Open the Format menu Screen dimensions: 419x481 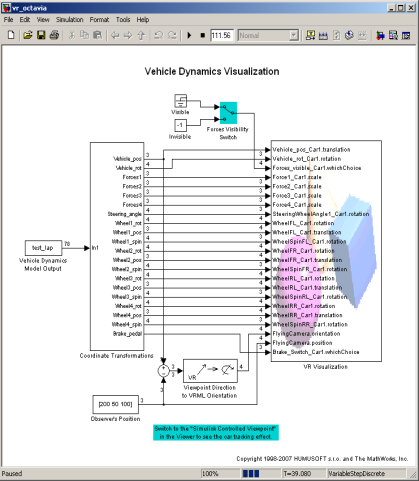[x=99, y=20]
